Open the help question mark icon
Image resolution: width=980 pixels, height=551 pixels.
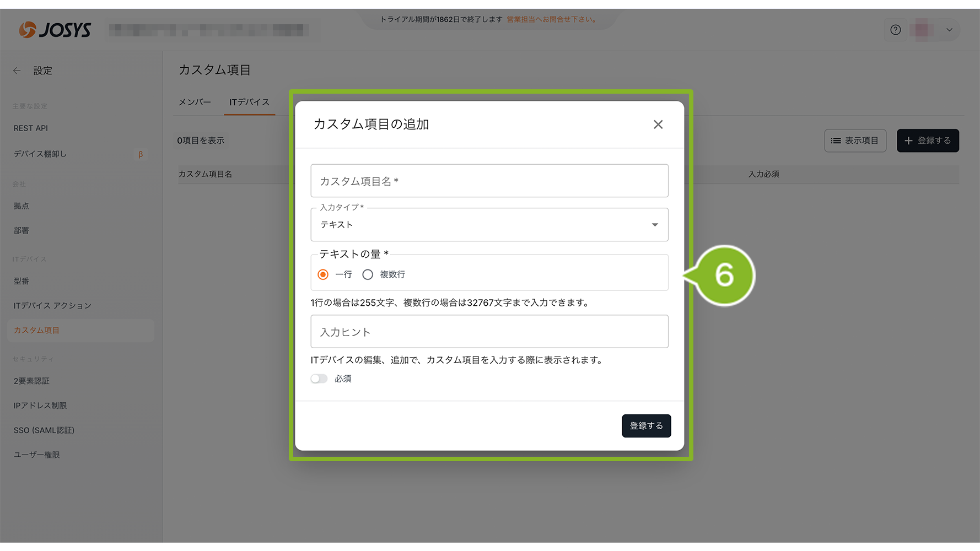point(895,30)
